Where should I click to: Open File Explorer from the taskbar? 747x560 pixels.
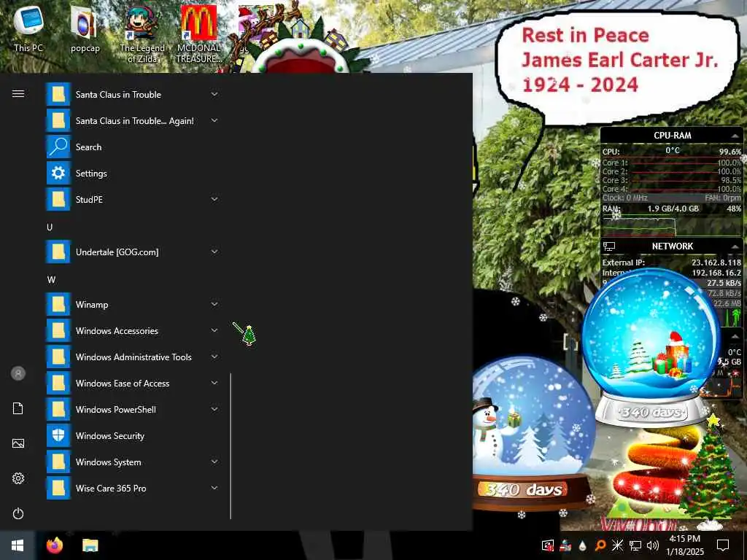click(90, 545)
